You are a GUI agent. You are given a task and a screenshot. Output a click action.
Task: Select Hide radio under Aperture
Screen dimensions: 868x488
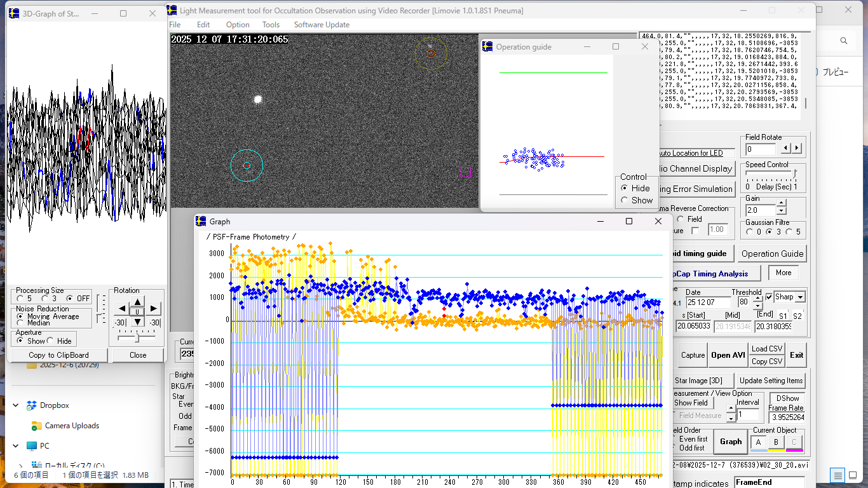tap(51, 341)
